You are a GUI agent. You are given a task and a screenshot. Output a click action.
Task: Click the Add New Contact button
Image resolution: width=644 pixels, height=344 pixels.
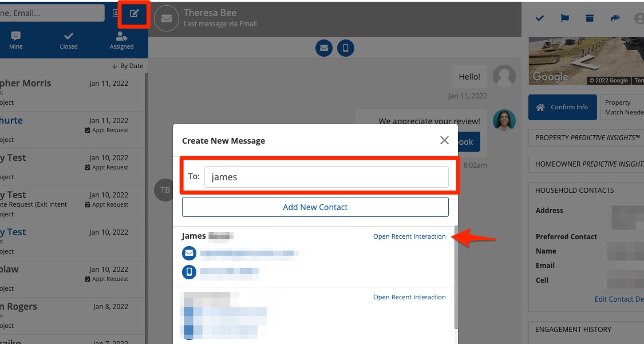(x=315, y=207)
